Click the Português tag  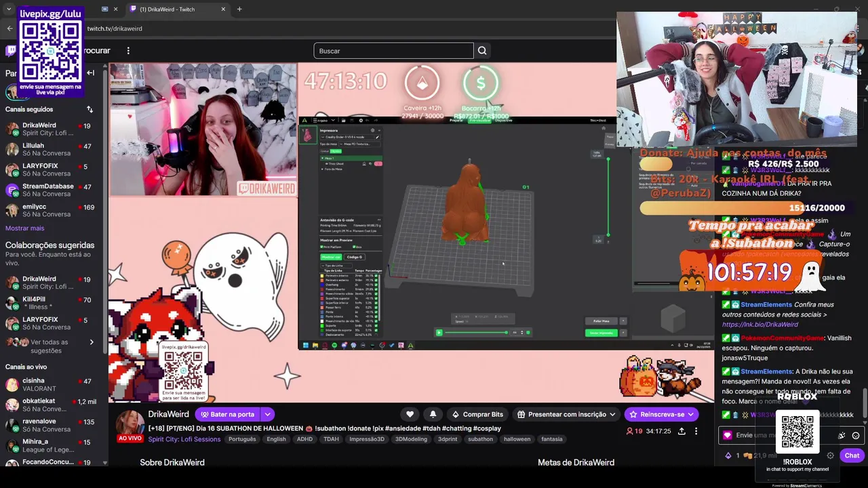click(x=242, y=439)
